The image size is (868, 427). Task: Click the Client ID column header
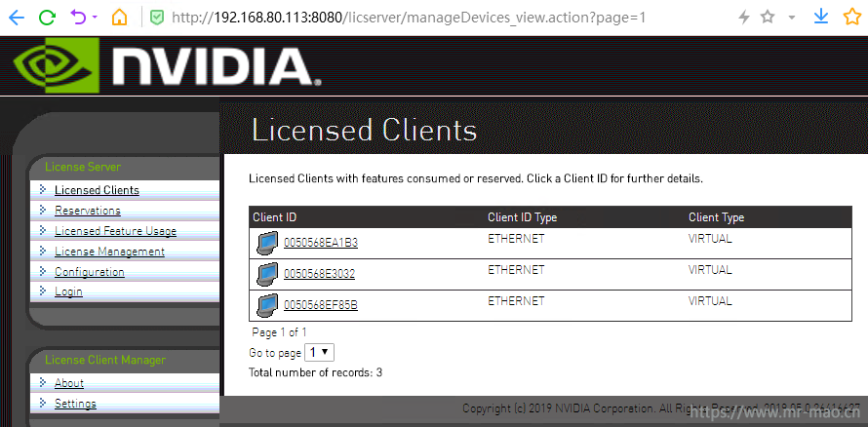275,217
